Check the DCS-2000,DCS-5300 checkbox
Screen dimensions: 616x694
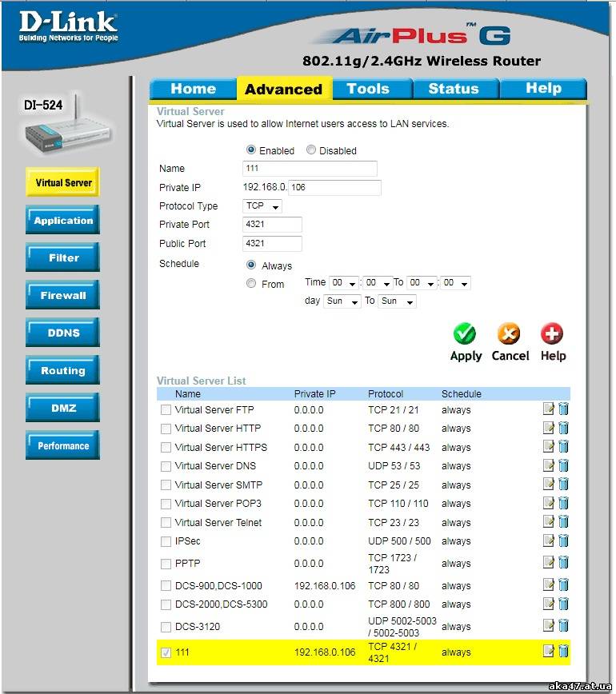coord(166,604)
